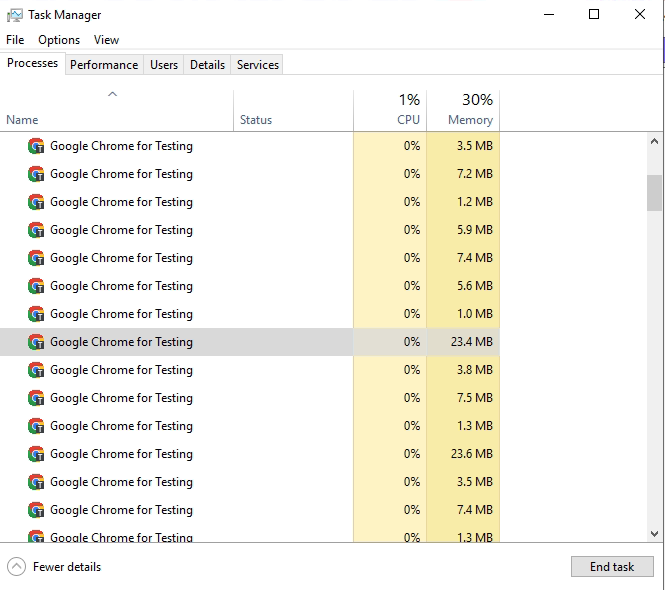
Task: Click the Chrome icon in the 5.9 MB row
Action: tap(36, 230)
